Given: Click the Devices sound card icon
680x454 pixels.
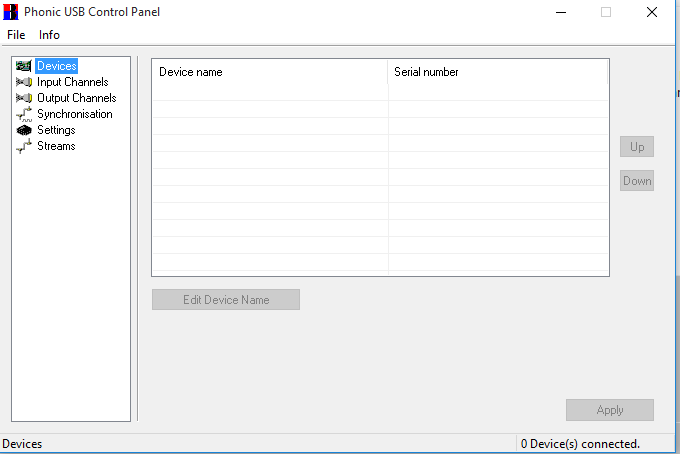Looking at the screenshot, I should (x=23, y=66).
